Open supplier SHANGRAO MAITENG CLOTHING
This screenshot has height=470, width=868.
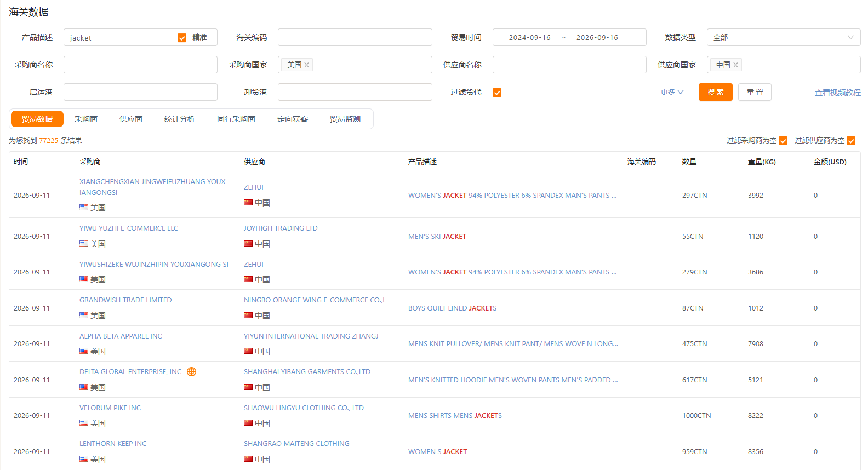point(296,444)
